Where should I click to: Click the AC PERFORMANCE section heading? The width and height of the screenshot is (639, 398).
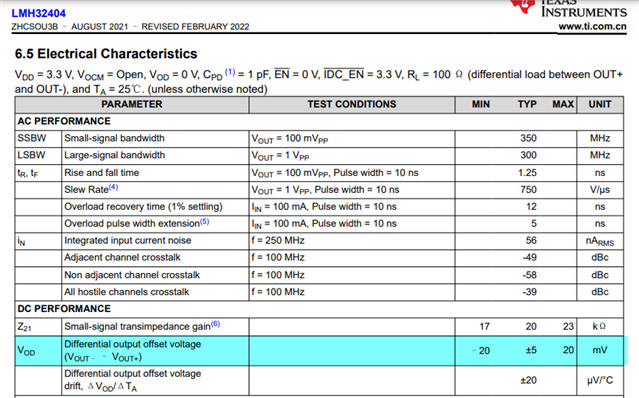64,121
